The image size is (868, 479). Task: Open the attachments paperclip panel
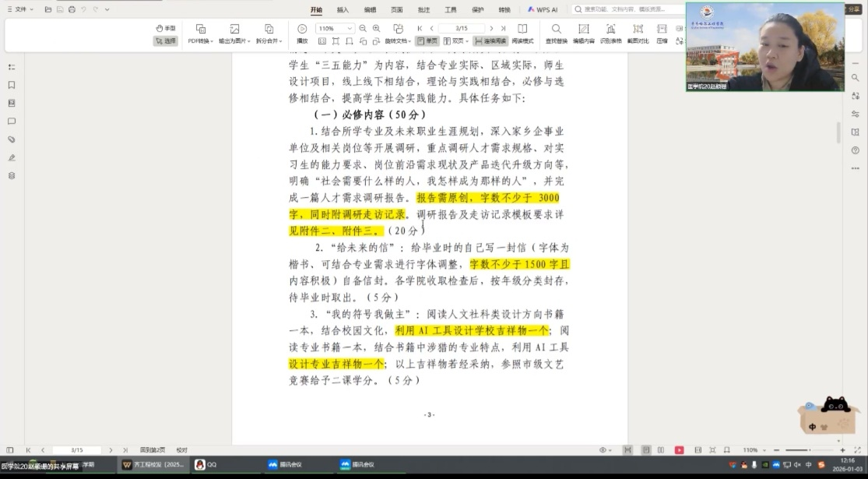(x=12, y=139)
